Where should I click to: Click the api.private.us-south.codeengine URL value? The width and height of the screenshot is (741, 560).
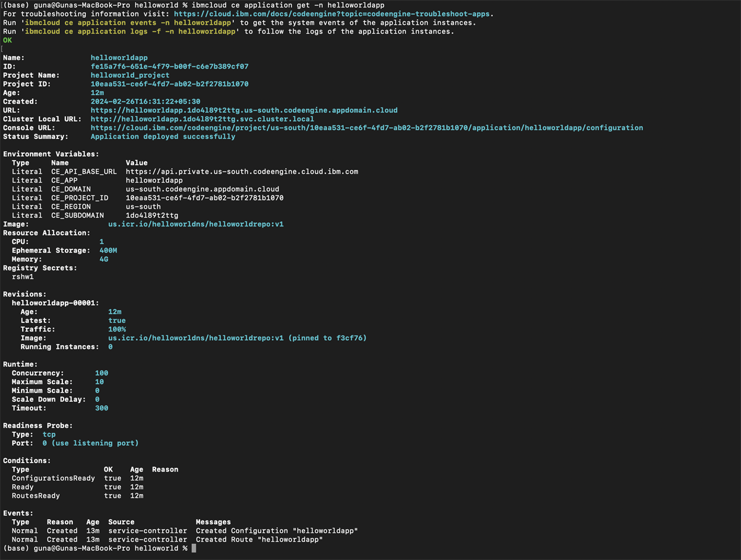pos(241,172)
